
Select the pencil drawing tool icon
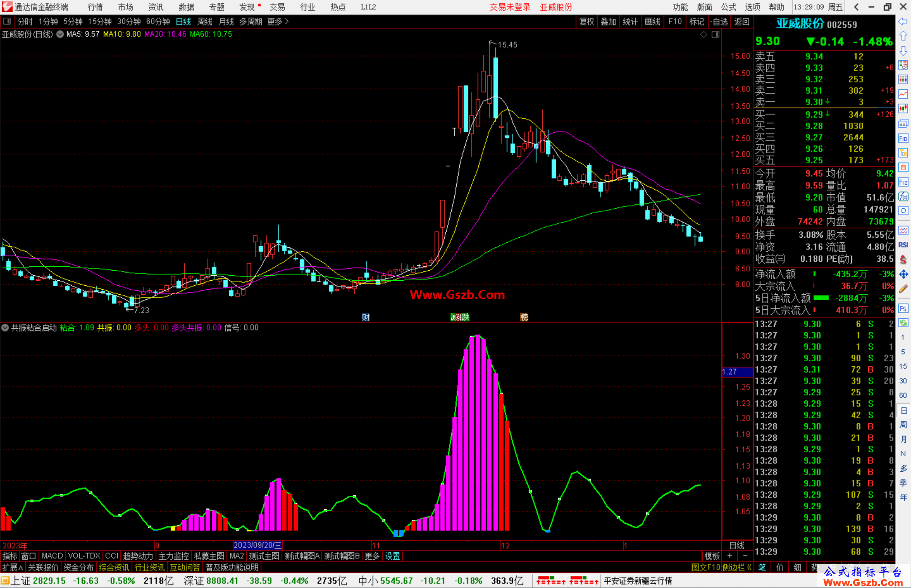coord(903,289)
